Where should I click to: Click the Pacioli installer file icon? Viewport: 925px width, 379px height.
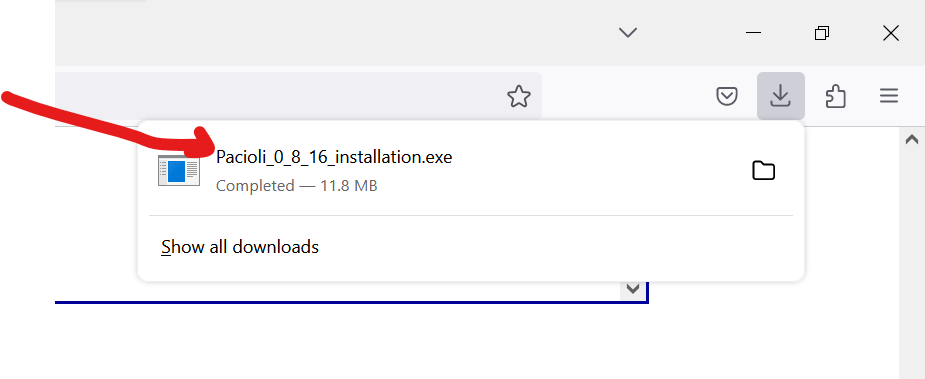(x=179, y=170)
